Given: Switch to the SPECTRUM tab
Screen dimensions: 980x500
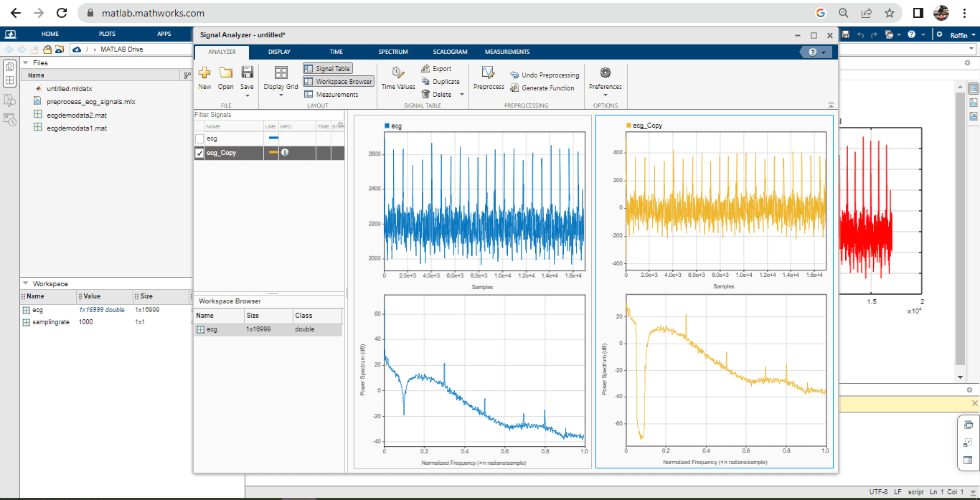Looking at the screenshot, I should [393, 52].
